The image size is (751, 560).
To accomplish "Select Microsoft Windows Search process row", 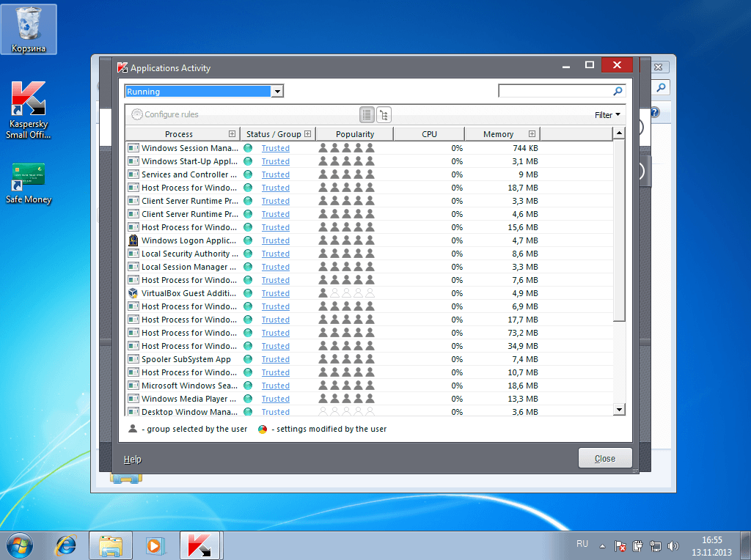I will (x=370, y=386).
